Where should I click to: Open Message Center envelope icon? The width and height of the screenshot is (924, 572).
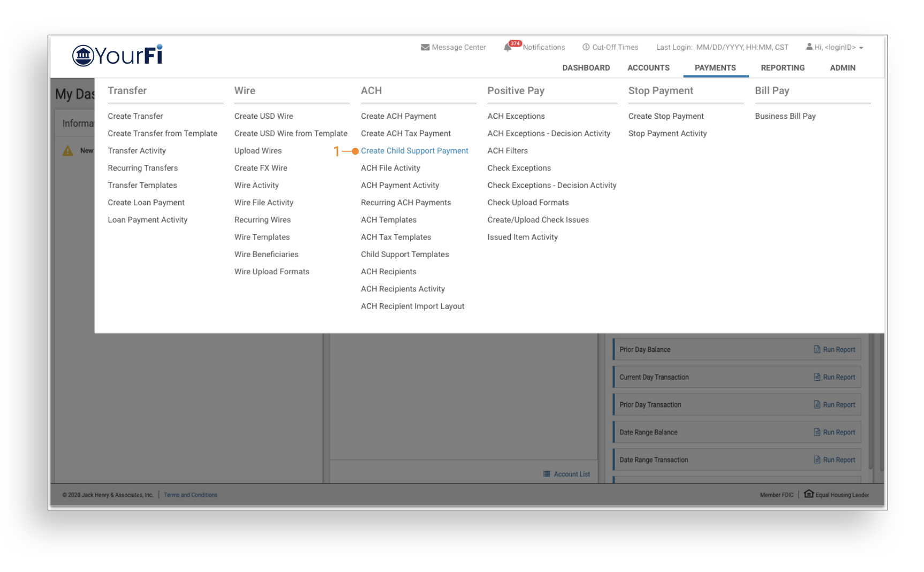click(x=425, y=47)
